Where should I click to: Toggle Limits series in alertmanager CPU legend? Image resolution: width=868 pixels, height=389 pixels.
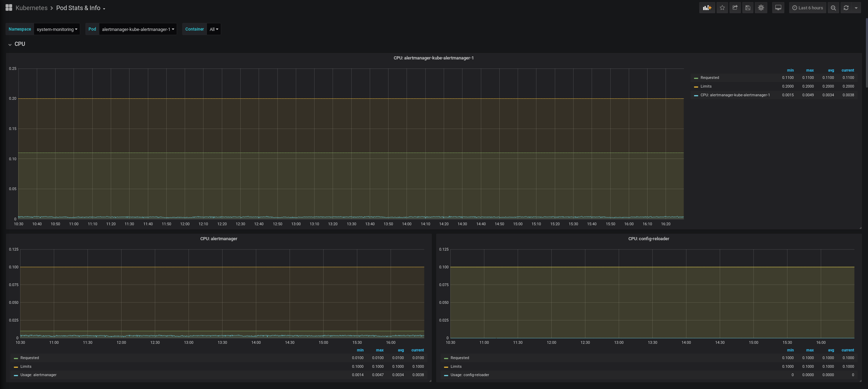click(26, 366)
